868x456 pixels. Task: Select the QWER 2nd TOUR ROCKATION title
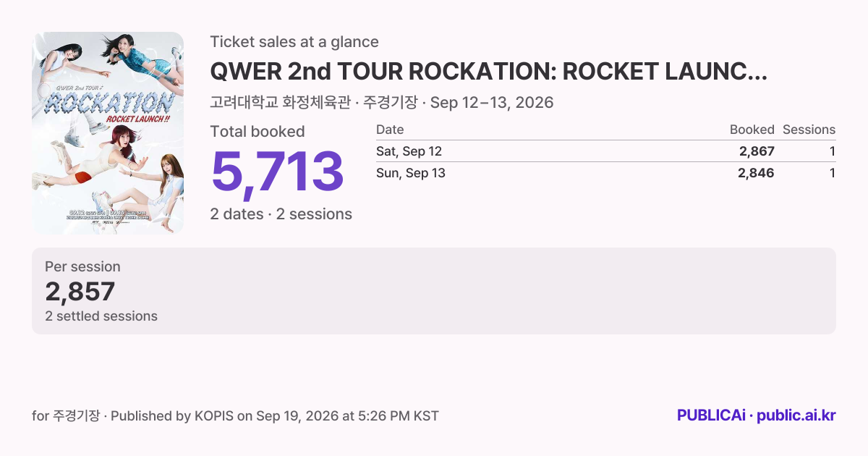point(488,72)
